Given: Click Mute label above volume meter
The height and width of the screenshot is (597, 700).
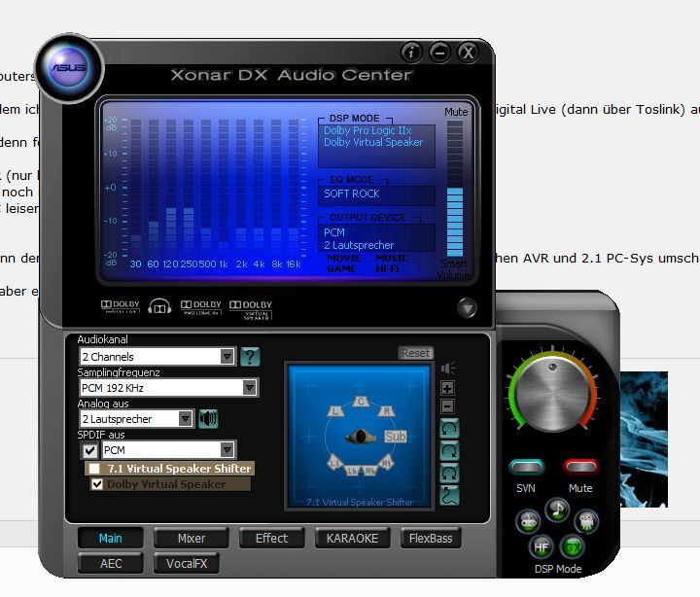Looking at the screenshot, I should coord(456,112).
